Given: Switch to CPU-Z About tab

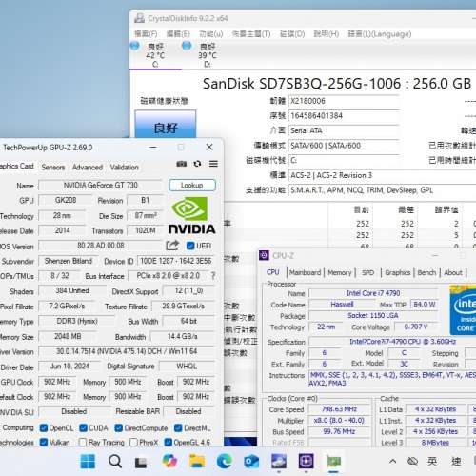Looking at the screenshot, I should pyautogui.click(x=453, y=272).
